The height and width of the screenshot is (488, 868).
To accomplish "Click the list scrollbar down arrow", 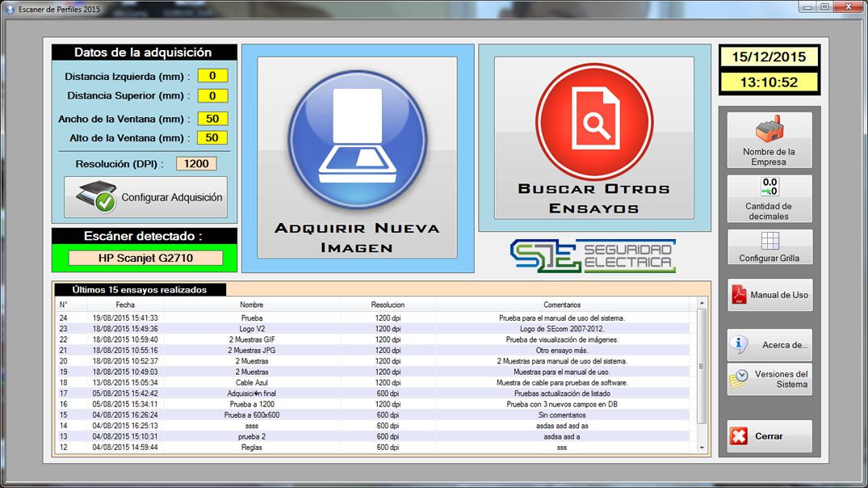I will (702, 448).
